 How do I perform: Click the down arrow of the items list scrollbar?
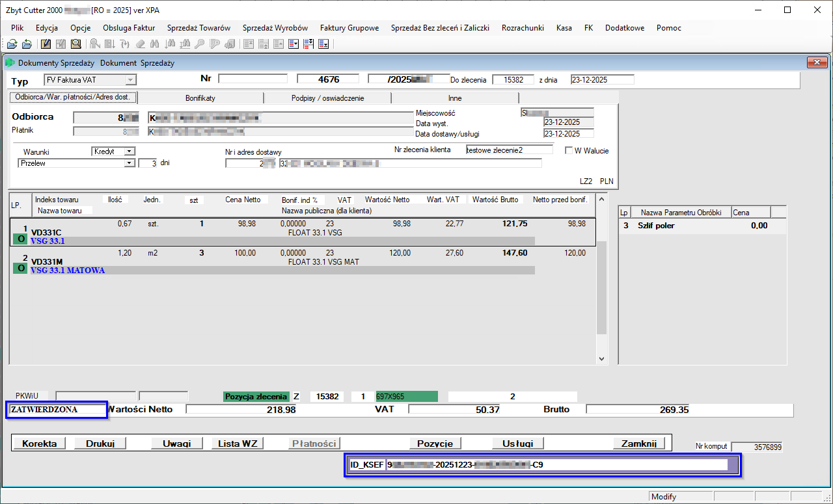click(601, 358)
